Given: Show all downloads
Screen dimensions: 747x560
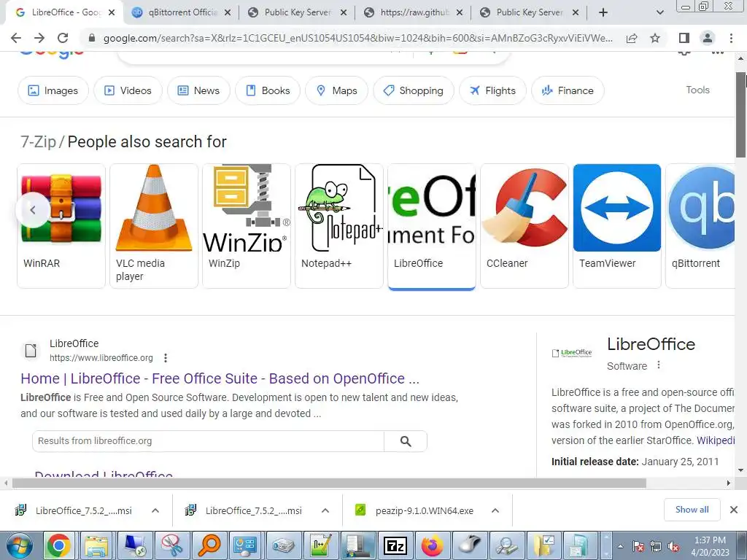Looking at the screenshot, I should click(x=692, y=510).
